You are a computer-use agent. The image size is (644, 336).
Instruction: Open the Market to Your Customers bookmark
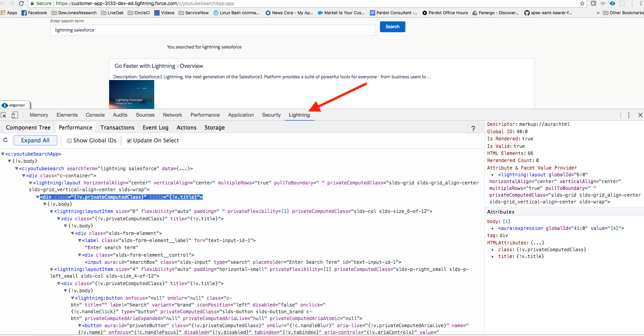[x=341, y=13]
